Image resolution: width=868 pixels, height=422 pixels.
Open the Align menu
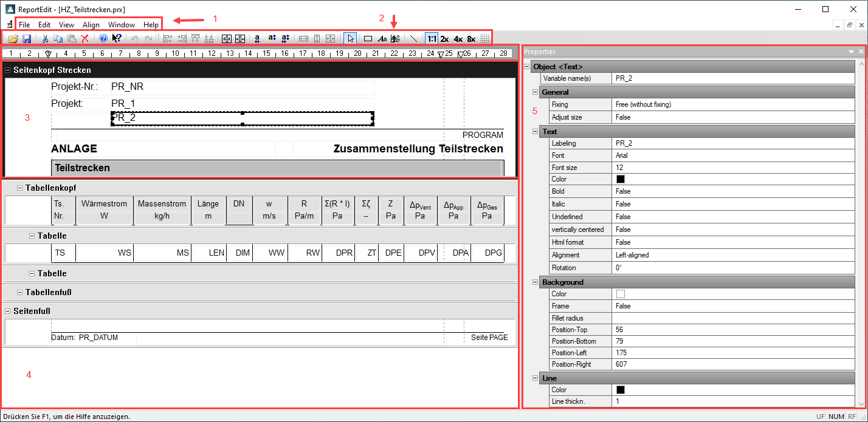click(91, 25)
